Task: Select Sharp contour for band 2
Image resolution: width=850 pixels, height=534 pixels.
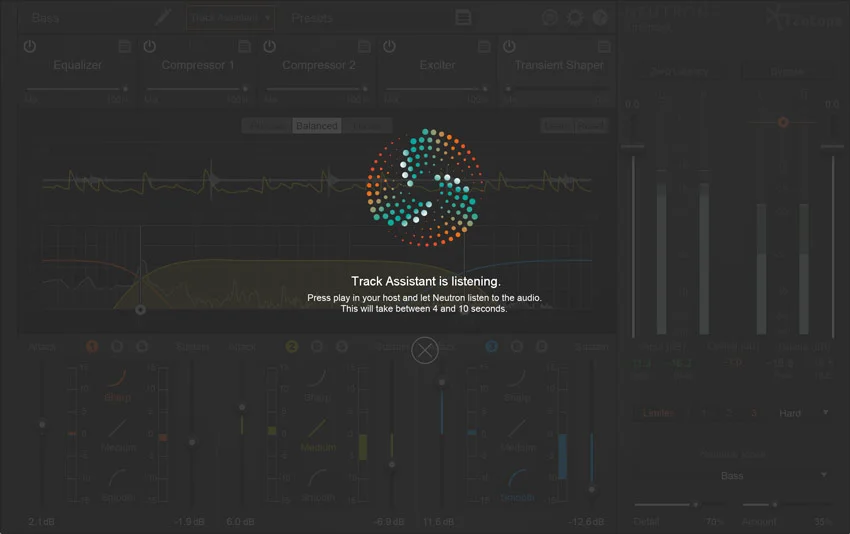Action: (x=317, y=385)
